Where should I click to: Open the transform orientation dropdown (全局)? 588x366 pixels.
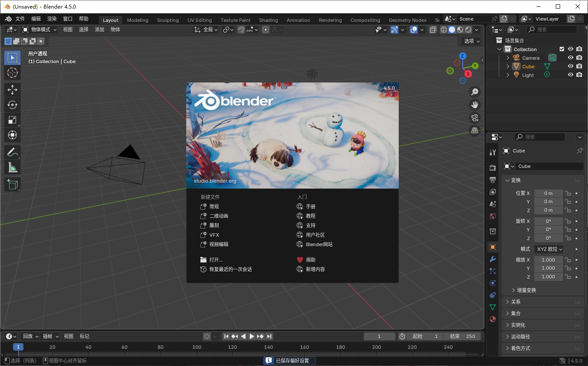[206, 30]
